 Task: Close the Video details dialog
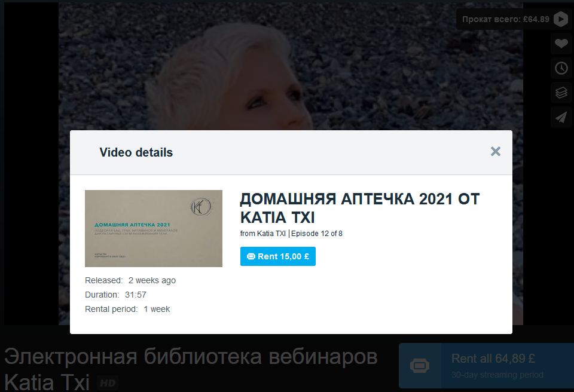coord(496,151)
